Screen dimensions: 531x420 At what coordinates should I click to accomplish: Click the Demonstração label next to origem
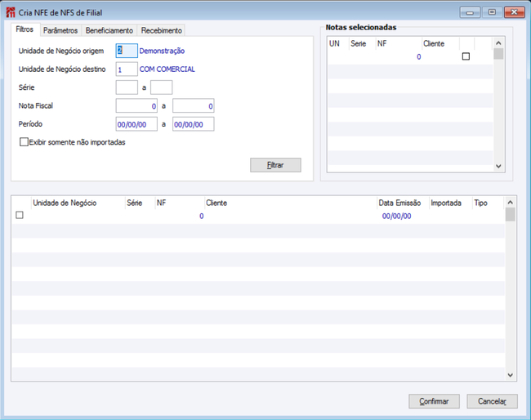(x=162, y=51)
